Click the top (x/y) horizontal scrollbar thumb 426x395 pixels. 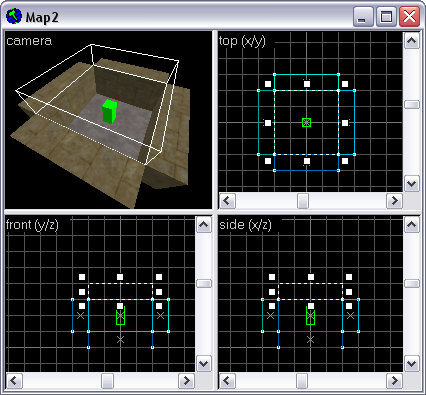click(303, 201)
